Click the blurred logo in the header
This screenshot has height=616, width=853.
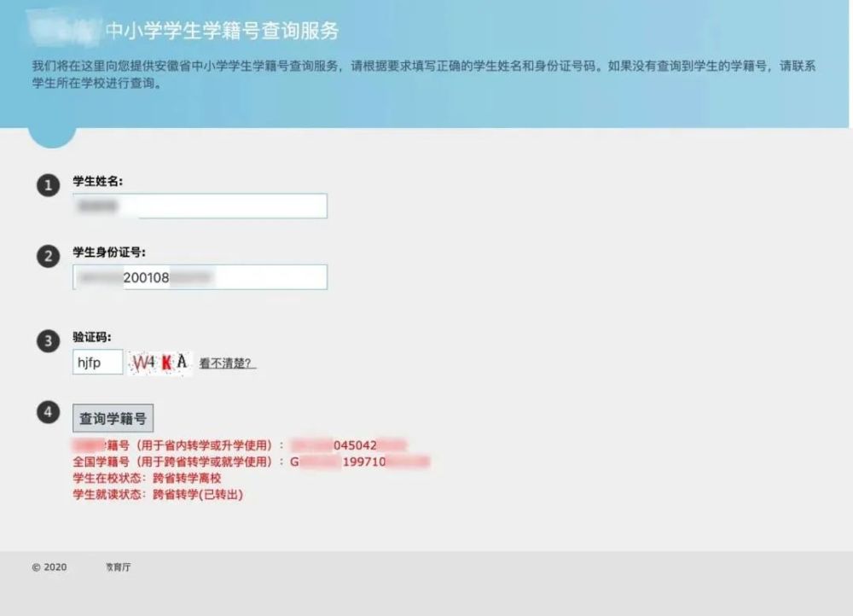(x=62, y=28)
